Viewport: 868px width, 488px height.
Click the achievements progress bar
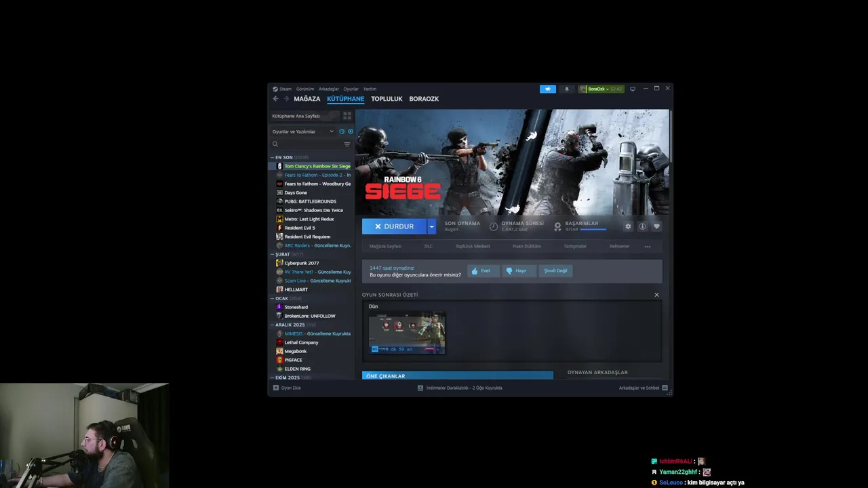pos(593,230)
